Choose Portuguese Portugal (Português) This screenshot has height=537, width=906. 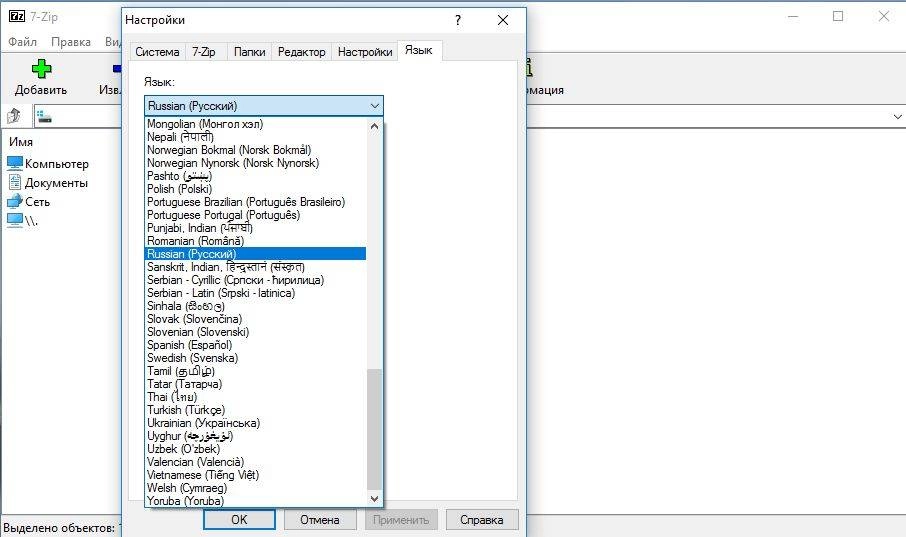[255, 215]
